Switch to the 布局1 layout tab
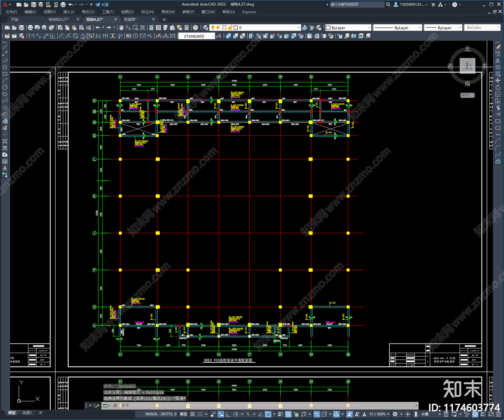The image size is (504, 420). pyautogui.click(x=27, y=413)
